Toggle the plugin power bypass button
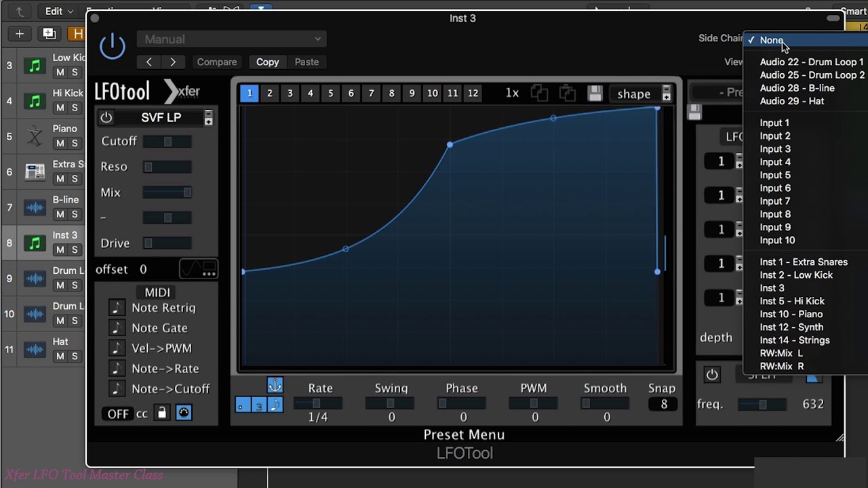 [x=113, y=46]
